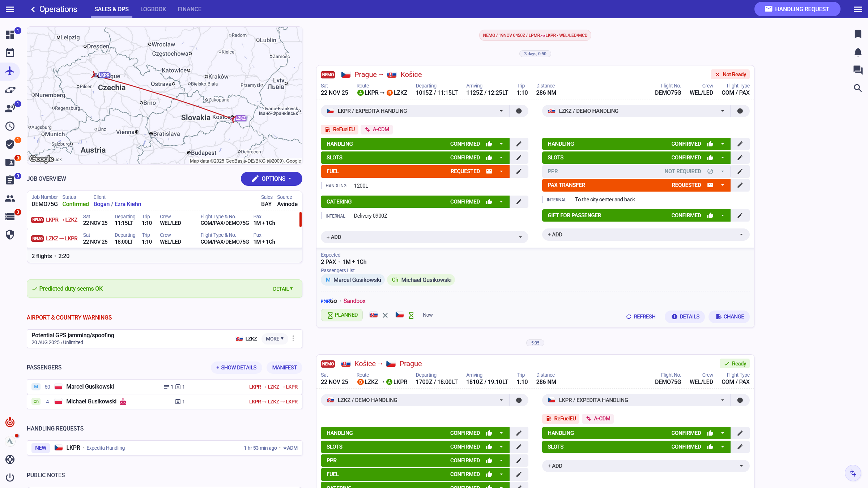The width and height of the screenshot is (868, 488).
Task: Edit the FUEL service with pencil icon
Action: tap(519, 171)
